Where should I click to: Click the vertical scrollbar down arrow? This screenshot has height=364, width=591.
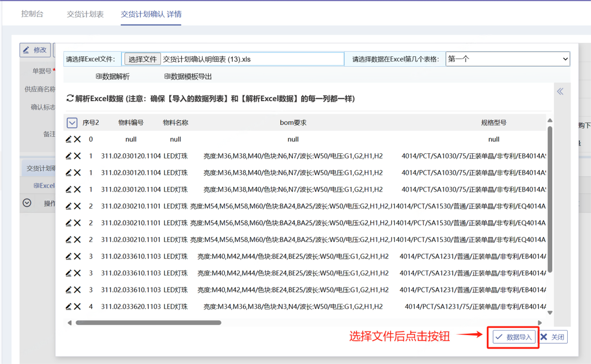point(550,313)
